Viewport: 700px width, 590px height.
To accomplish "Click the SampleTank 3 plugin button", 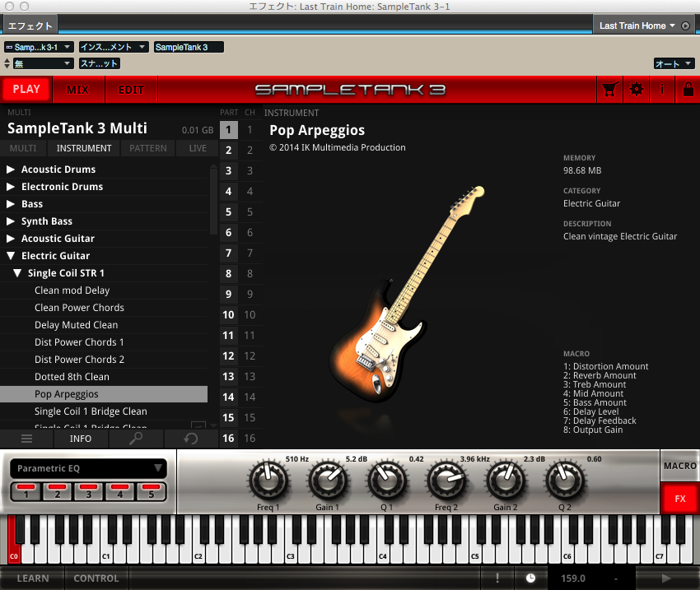I will [189, 47].
